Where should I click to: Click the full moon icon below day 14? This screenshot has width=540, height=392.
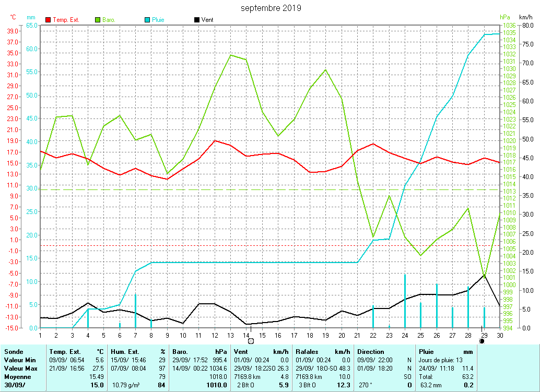251,341
